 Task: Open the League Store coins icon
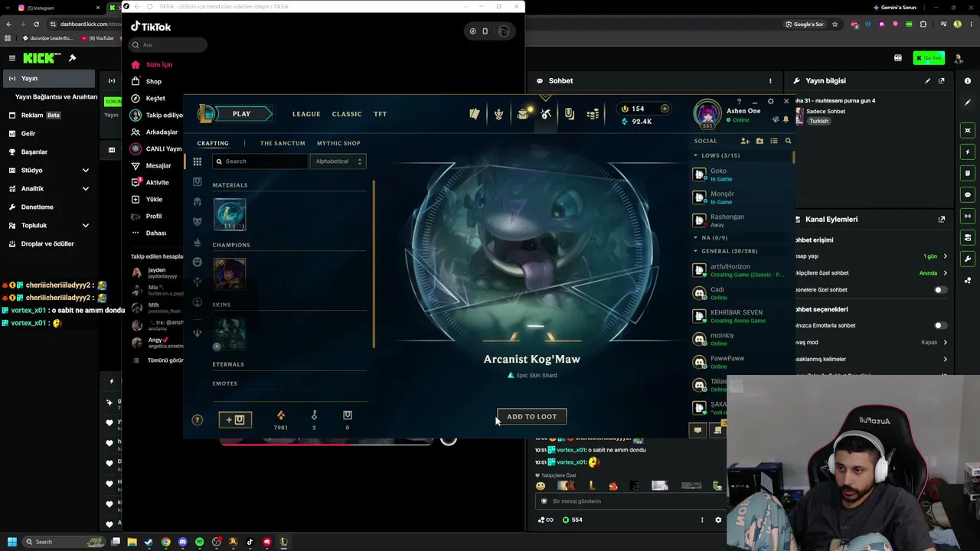click(x=593, y=114)
